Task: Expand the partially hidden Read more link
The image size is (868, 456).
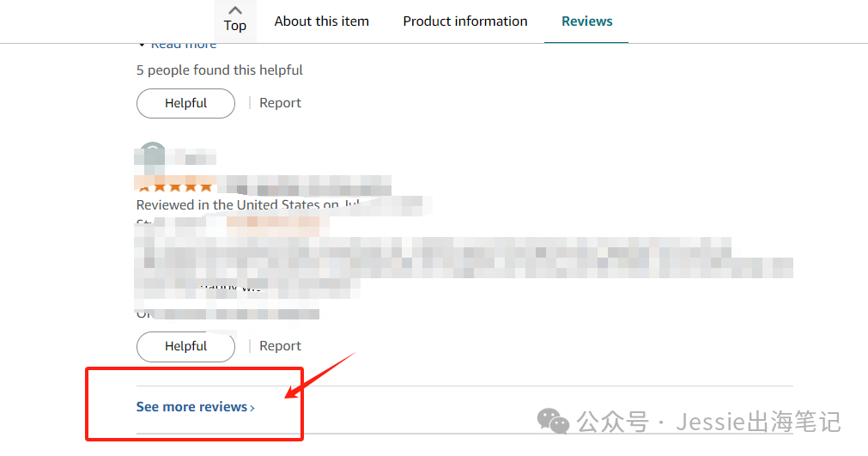Action: click(184, 46)
